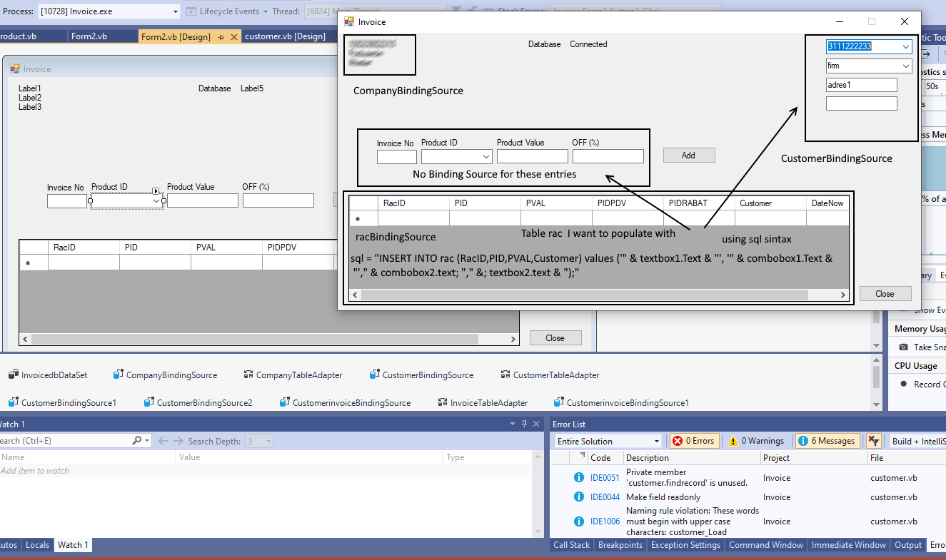Viewport: 946px width, 560px height.
Task: Open the Watch 1 window options dropdown
Action: (513, 424)
